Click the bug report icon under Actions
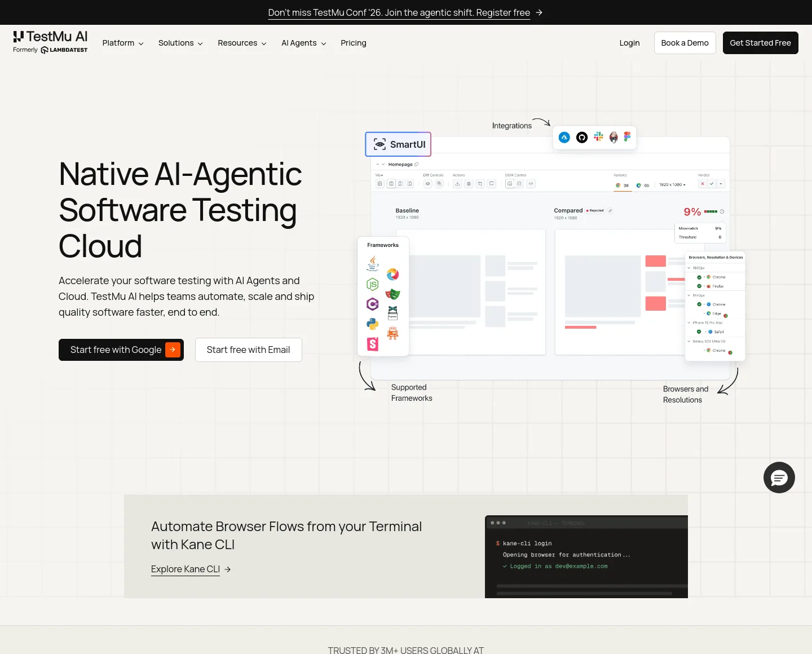 [469, 184]
